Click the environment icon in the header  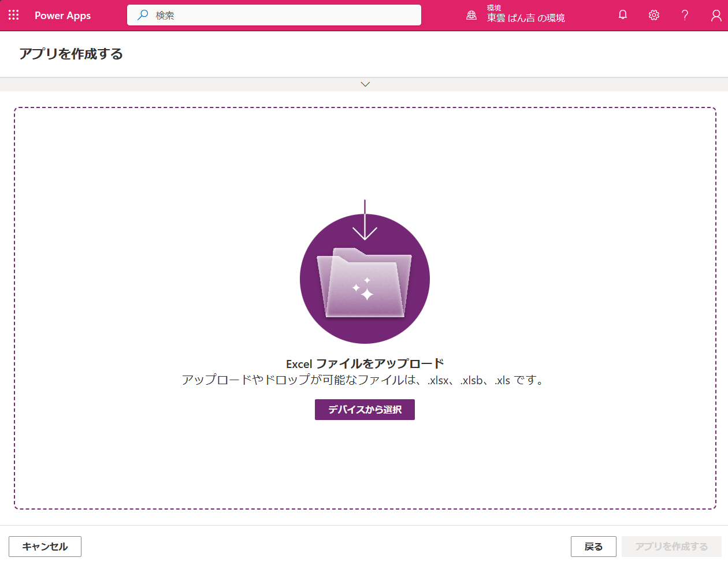tap(471, 16)
